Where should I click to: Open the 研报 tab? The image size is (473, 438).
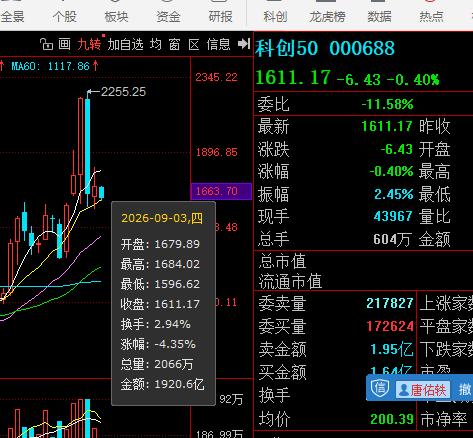click(220, 16)
